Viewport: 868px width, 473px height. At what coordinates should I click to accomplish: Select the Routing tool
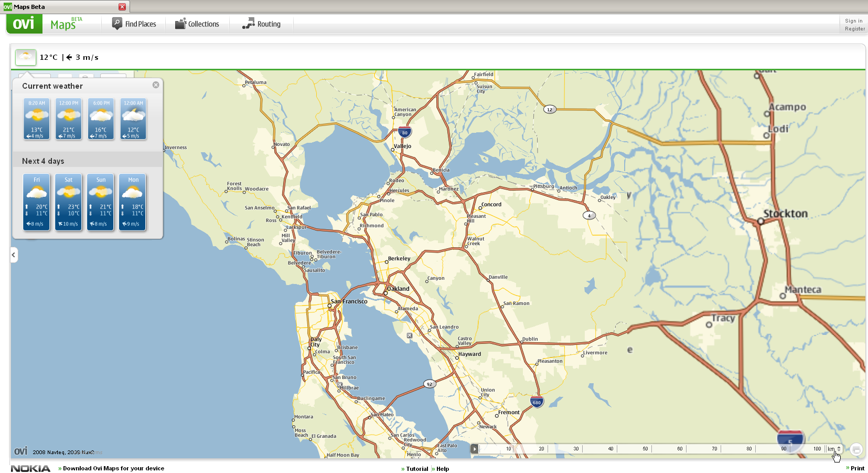[261, 24]
